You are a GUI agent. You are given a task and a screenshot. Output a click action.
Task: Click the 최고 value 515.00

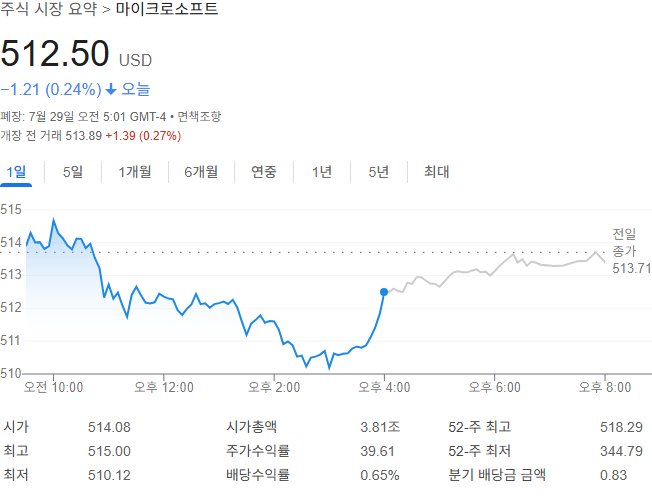(109, 451)
